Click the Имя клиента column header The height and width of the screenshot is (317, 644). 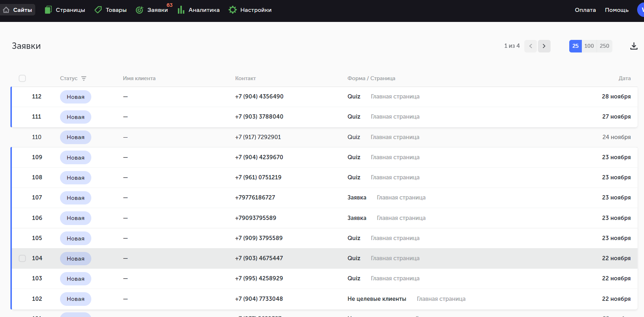pos(139,78)
